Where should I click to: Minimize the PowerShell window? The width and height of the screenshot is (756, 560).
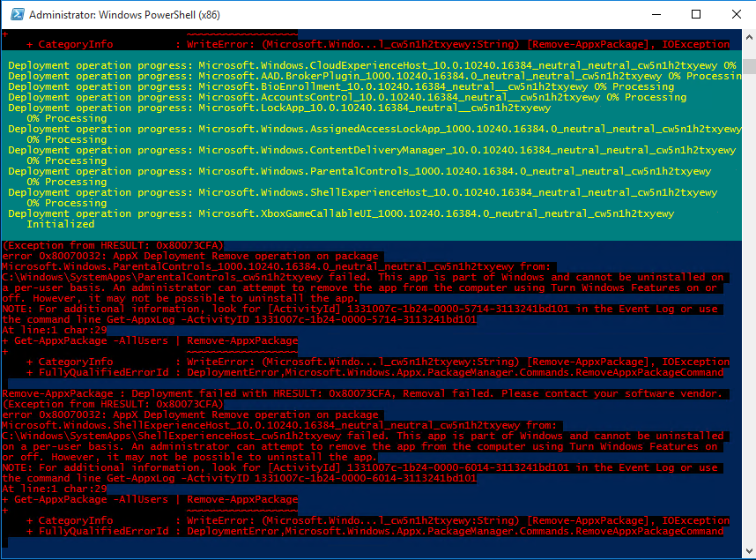click(656, 14)
